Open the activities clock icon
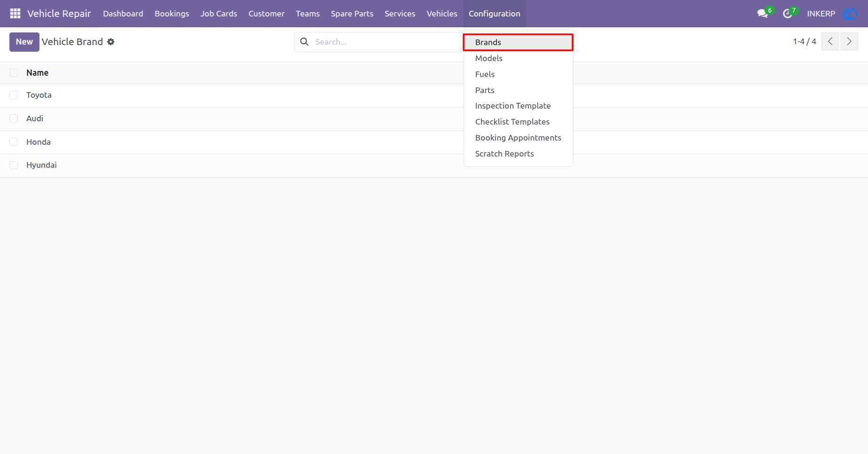The width and height of the screenshot is (868, 454). [x=788, y=14]
